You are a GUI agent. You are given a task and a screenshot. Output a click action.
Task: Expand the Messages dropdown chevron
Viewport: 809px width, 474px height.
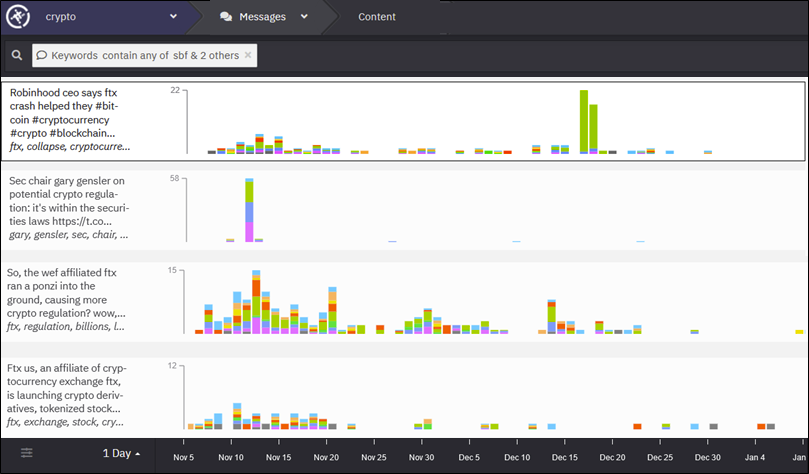tap(304, 17)
